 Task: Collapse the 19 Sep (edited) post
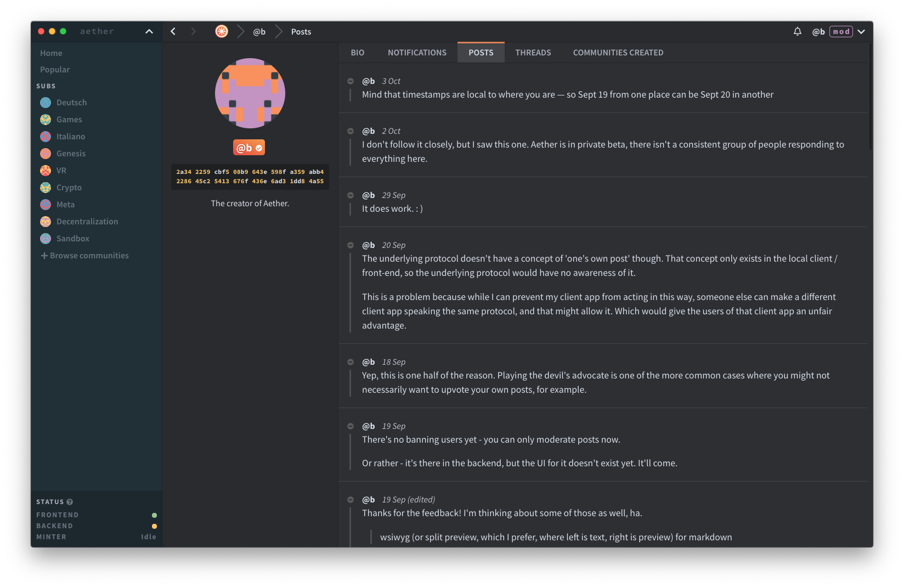[351, 500]
